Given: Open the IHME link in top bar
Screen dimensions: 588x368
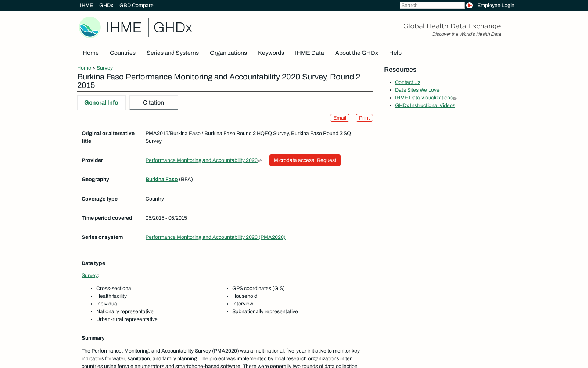Looking at the screenshot, I should coord(86,5).
